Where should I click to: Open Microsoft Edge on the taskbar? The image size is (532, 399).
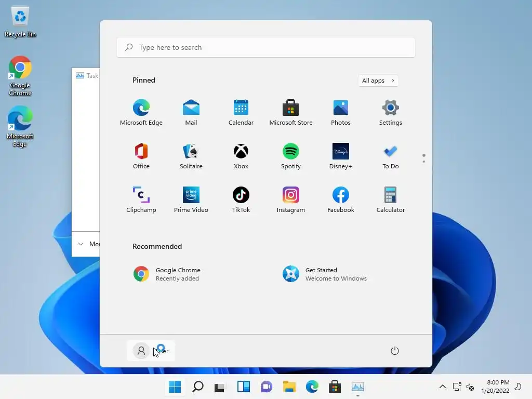(312, 387)
